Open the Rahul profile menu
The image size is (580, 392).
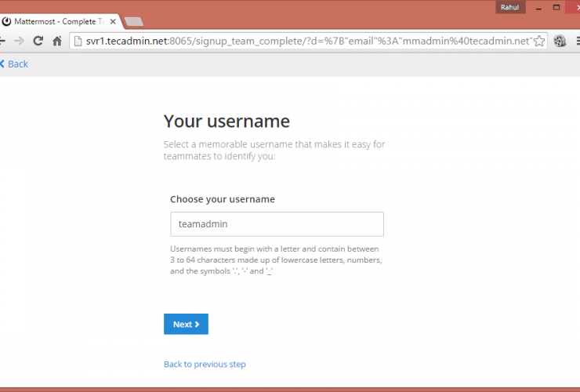point(509,7)
